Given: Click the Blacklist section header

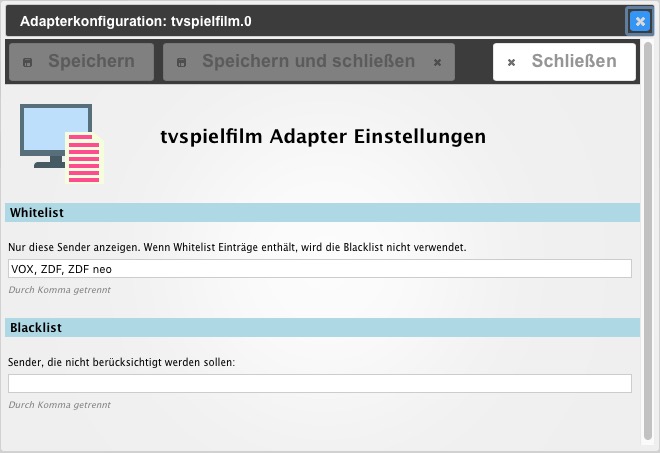Looking at the screenshot, I should click(x=322, y=328).
